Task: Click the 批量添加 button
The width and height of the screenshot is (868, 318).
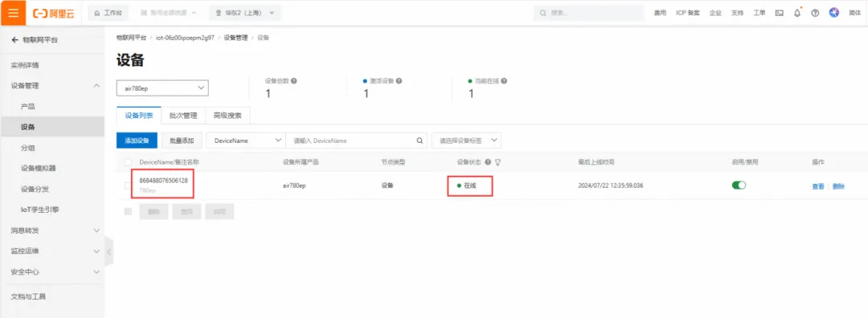Action: pos(182,141)
